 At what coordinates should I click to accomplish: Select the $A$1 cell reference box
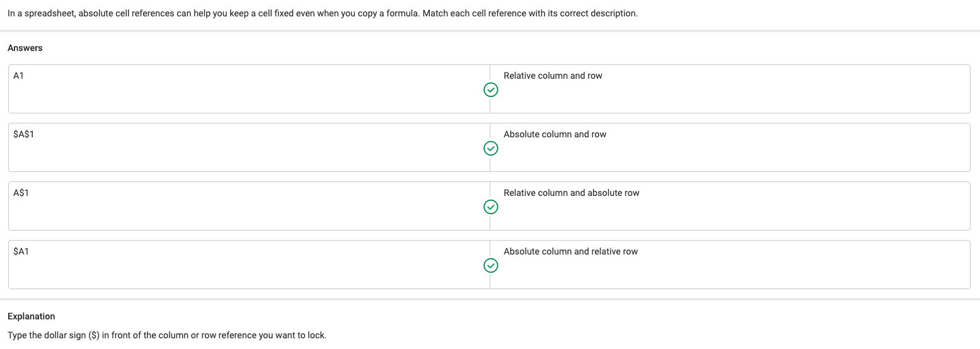[249, 147]
